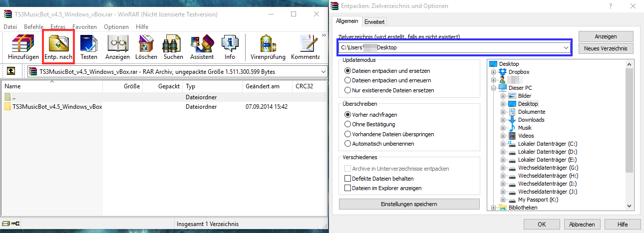Click the ".." parent folder row

(x=164, y=97)
